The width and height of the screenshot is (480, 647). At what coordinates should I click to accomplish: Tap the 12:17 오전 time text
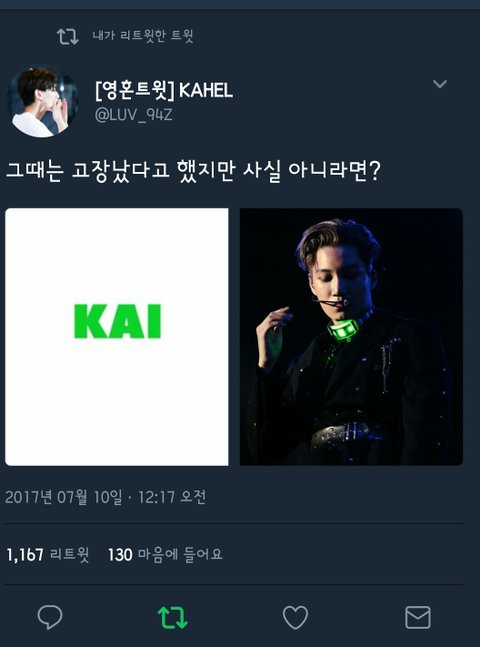click(172, 497)
